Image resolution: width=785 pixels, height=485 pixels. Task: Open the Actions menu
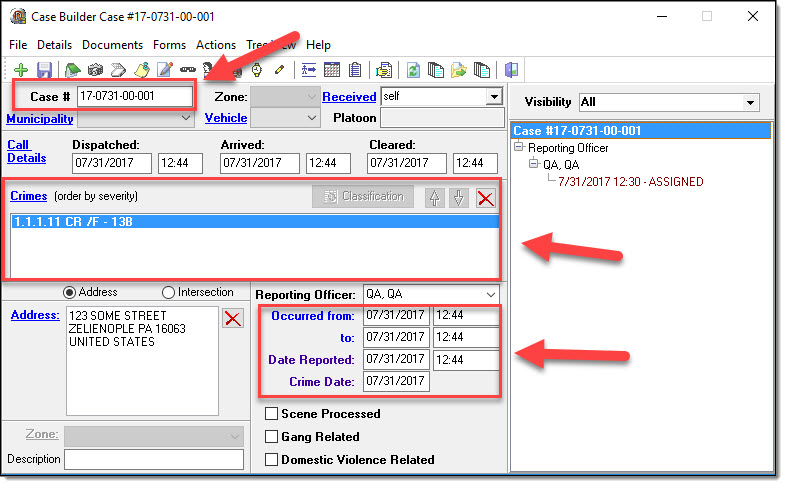tap(215, 45)
